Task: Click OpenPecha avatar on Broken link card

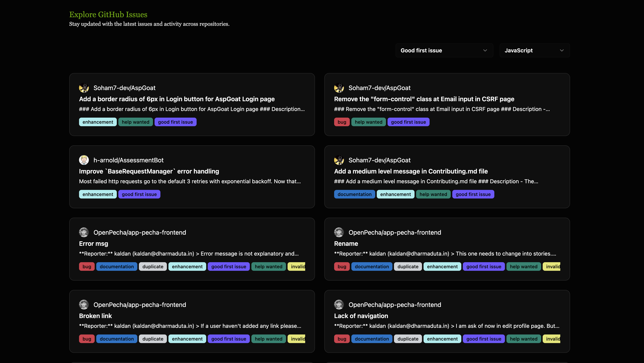Action: tap(84, 305)
